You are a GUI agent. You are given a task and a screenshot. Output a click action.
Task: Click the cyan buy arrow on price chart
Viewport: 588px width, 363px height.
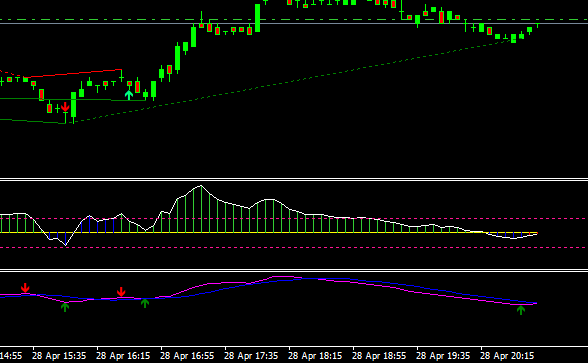click(x=129, y=95)
